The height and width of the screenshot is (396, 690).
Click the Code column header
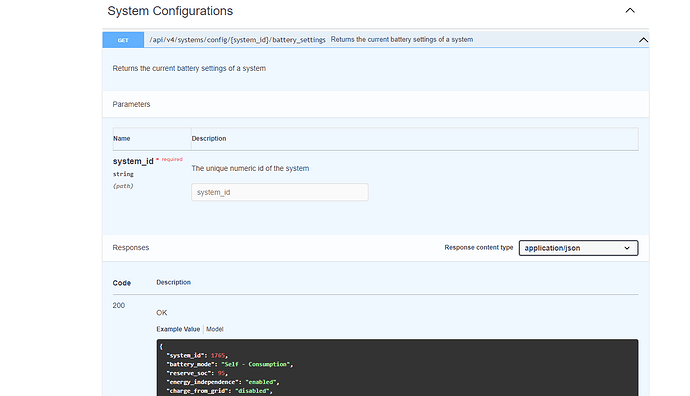coord(121,283)
